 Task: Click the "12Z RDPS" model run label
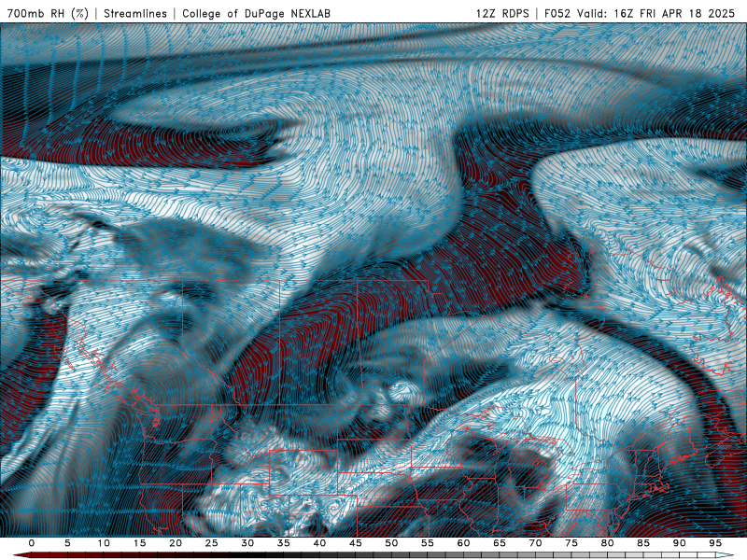[502, 13]
